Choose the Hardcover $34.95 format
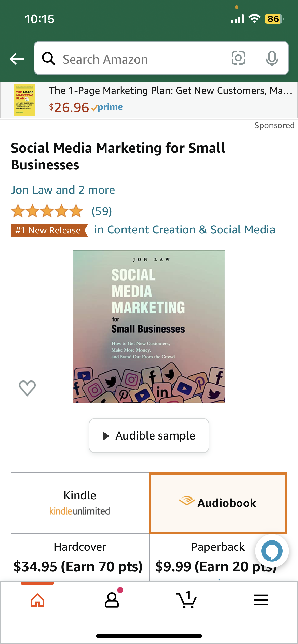 80,557
